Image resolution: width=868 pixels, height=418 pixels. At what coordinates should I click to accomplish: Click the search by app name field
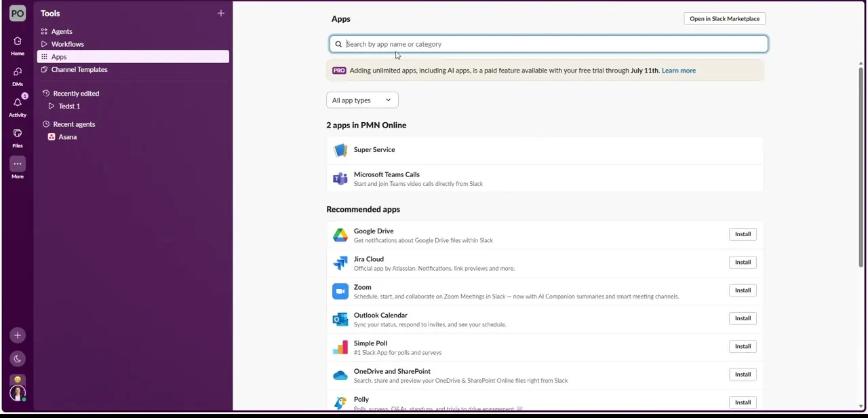[549, 44]
